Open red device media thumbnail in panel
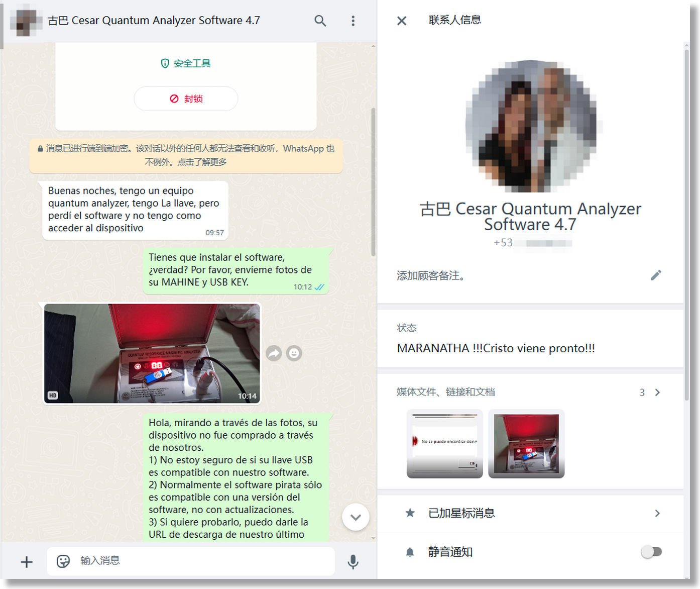The height and width of the screenshot is (589, 700). point(526,443)
